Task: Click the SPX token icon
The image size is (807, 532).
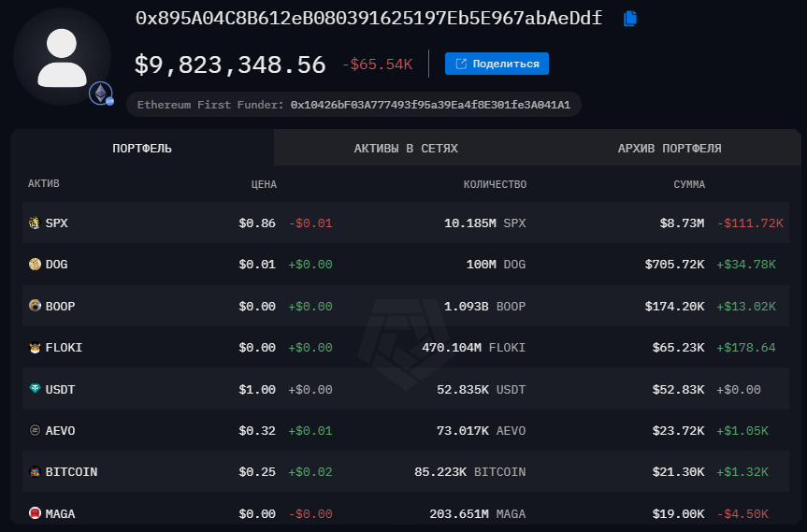Action: [35, 223]
